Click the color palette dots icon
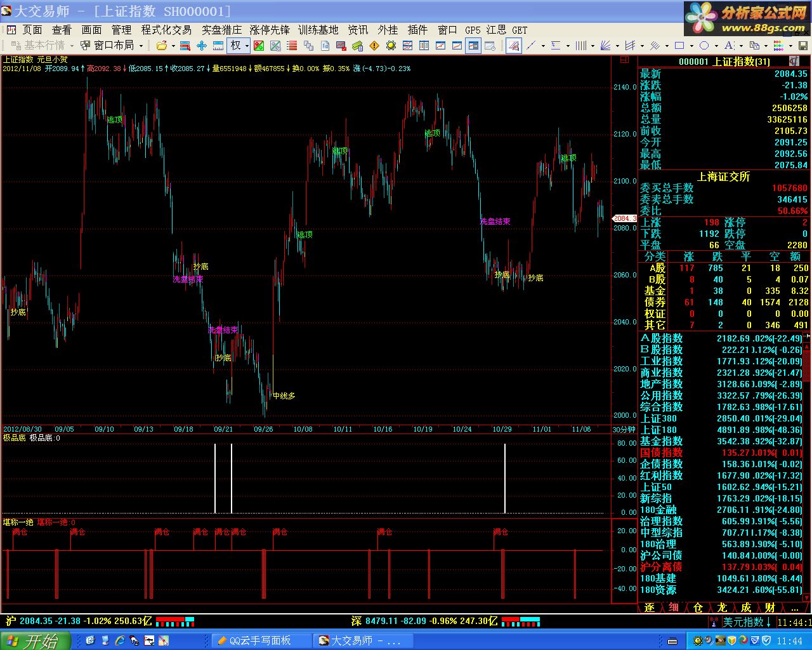This screenshot has height=650, width=812. coord(778,46)
